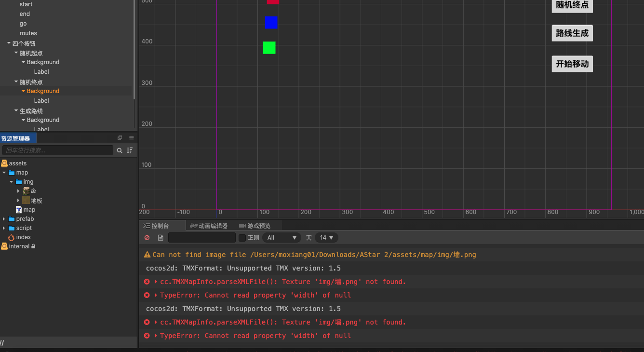Collapse the selected orange Background node arrow

(x=23, y=91)
